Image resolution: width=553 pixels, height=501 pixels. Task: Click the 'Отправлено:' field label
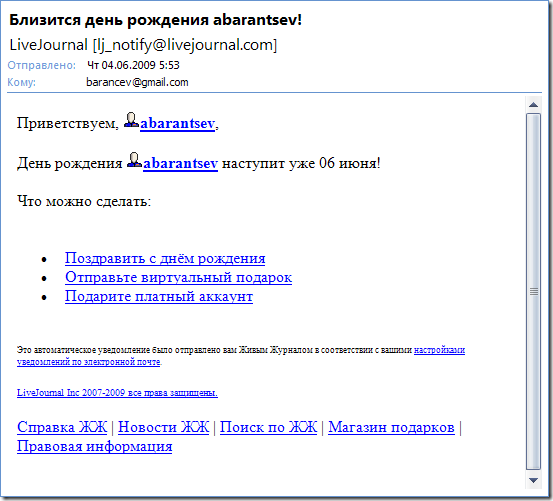pyautogui.click(x=42, y=65)
